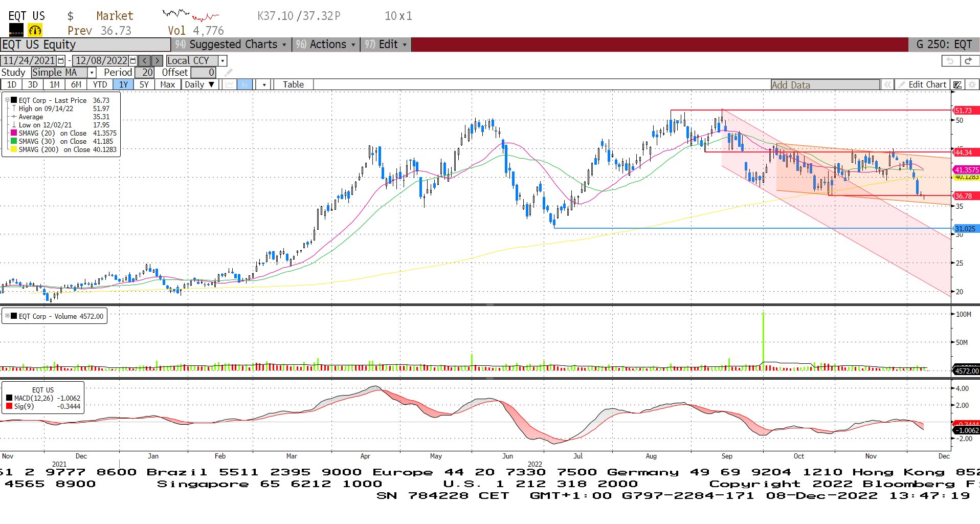The image size is (980, 524).
Task: Expand the Suggested Charts menu
Action: click(x=231, y=45)
